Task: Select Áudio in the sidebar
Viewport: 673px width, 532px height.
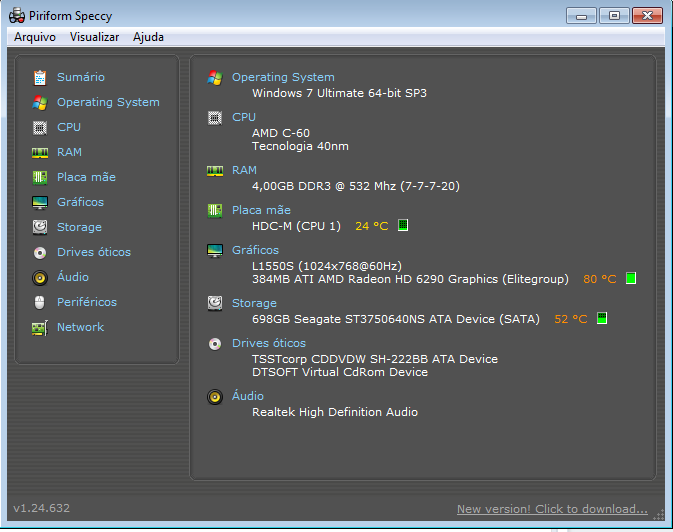Action: 73,277
